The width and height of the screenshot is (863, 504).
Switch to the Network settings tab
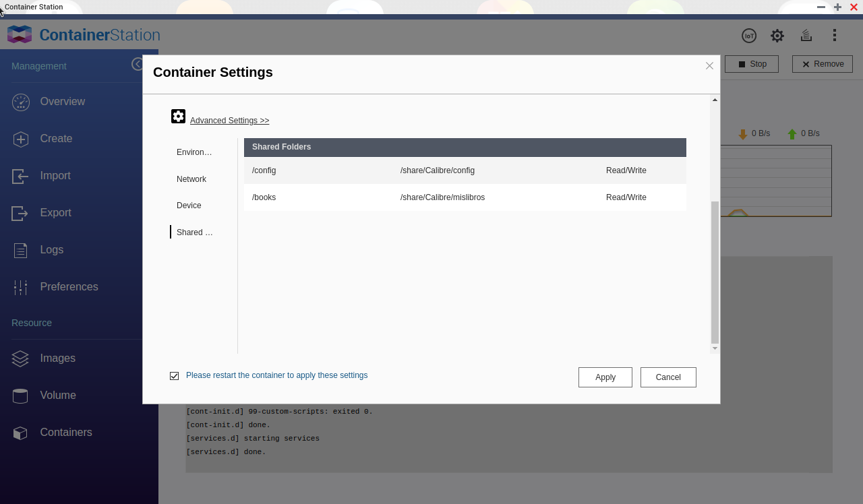[x=191, y=179]
